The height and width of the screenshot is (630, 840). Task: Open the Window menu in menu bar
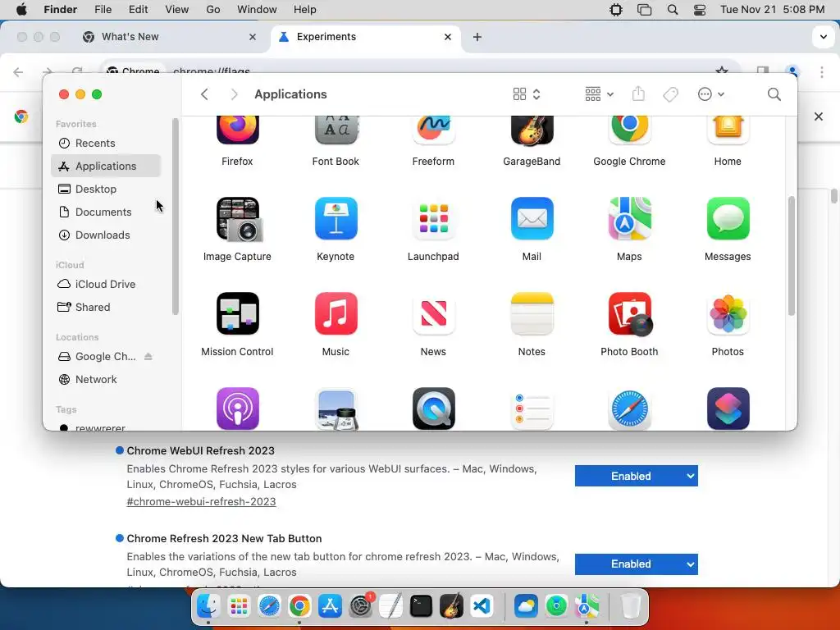point(257,10)
